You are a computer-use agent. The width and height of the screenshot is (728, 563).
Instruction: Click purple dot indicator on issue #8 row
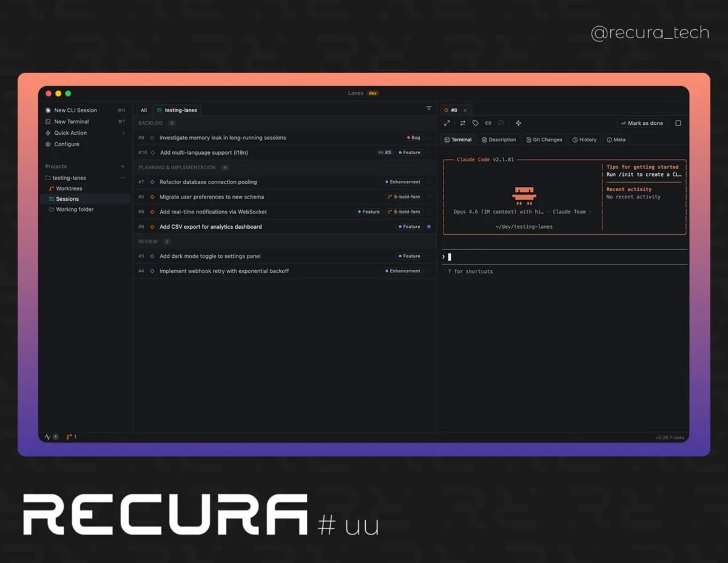429,227
